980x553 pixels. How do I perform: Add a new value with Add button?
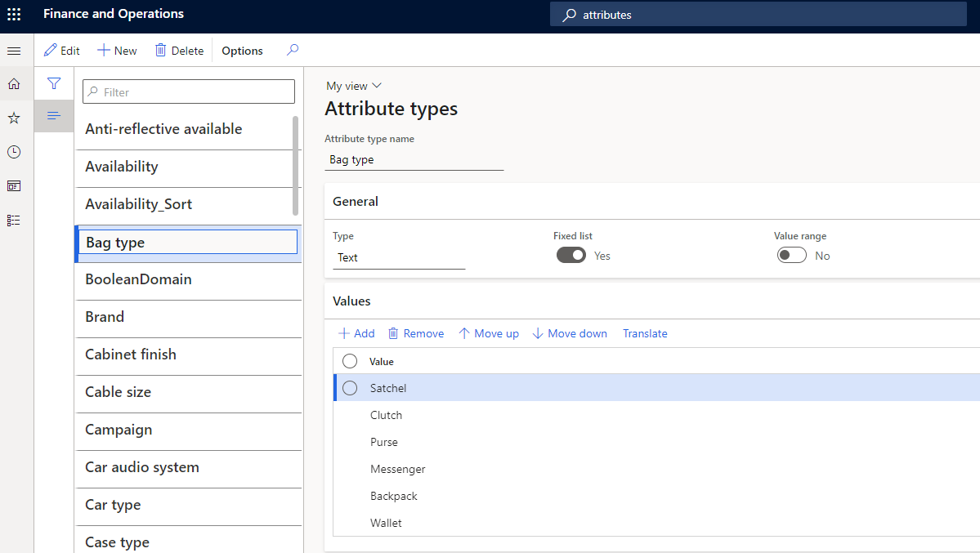tap(356, 333)
